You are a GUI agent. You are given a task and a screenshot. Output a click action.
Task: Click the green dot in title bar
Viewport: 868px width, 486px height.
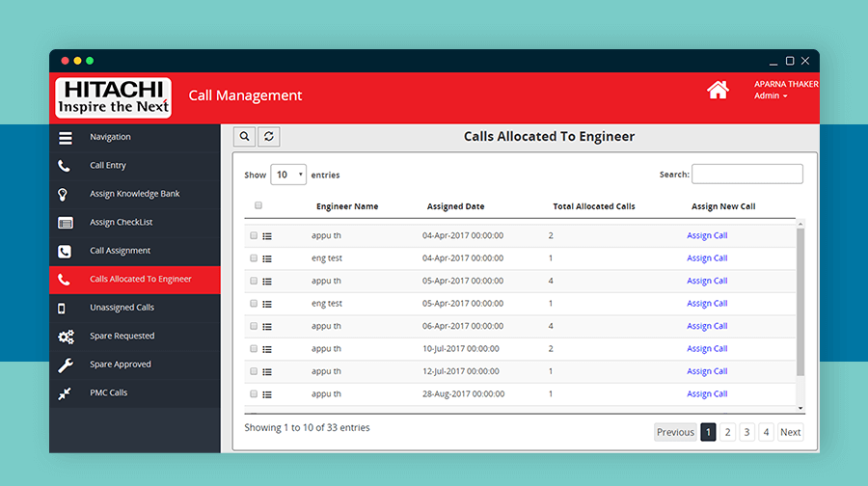(90, 61)
